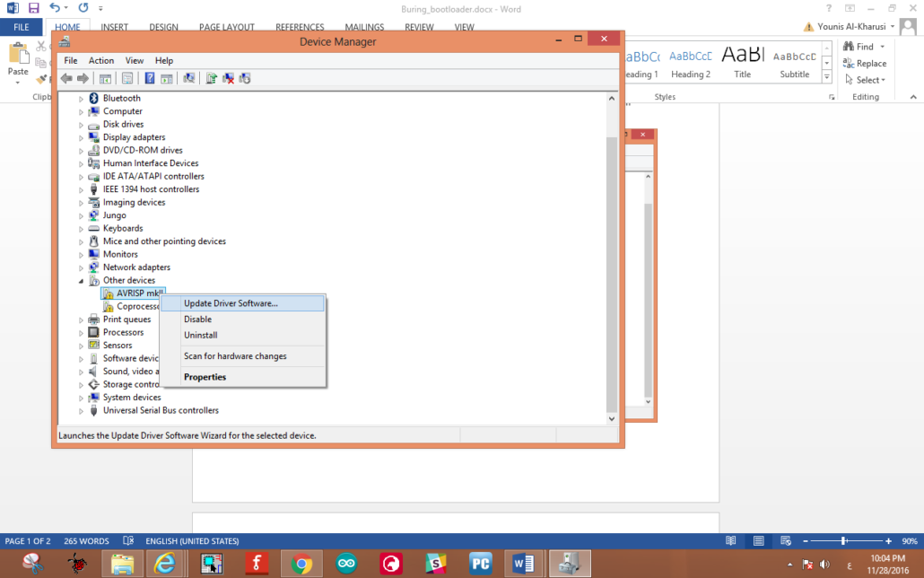Viewport: 924px width, 578px height.
Task: Open the Snipping Tool from the taskbar
Action: [x=33, y=564]
